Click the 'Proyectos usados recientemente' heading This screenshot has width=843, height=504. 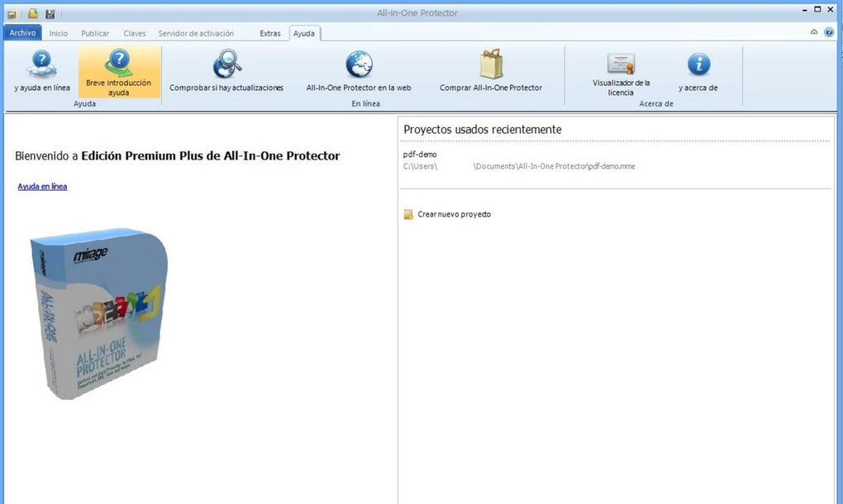[483, 130]
